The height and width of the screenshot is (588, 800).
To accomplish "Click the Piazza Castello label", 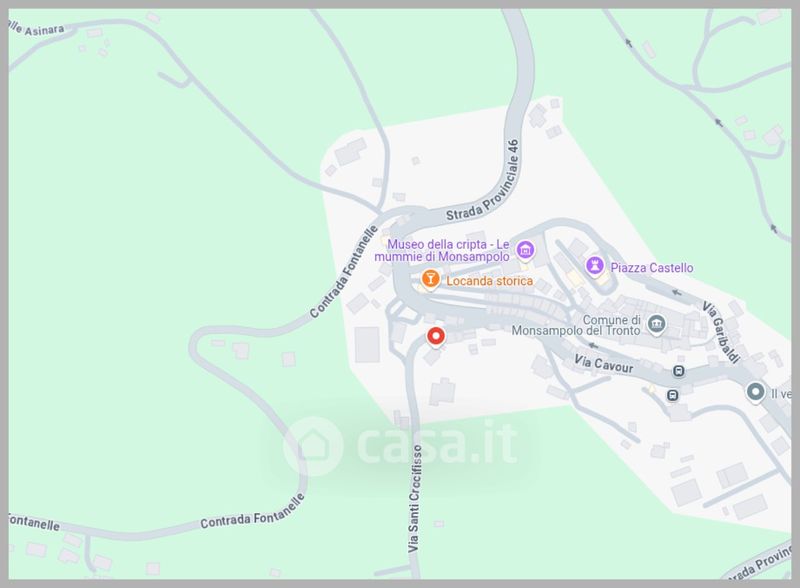I will [652, 267].
